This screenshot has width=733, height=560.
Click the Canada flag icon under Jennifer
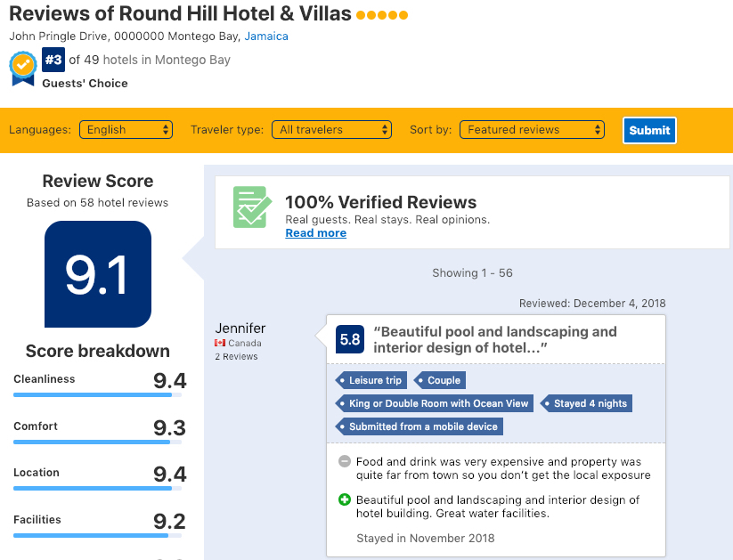point(220,343)
